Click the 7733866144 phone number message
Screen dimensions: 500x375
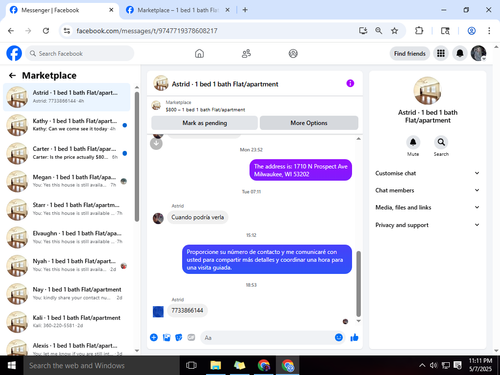(x=187, y=311)
